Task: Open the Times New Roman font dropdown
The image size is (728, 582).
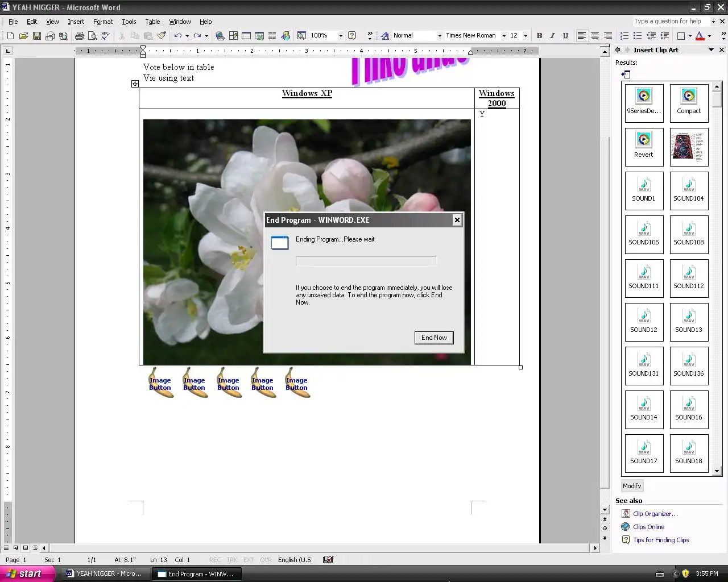Action: point(504,36)
